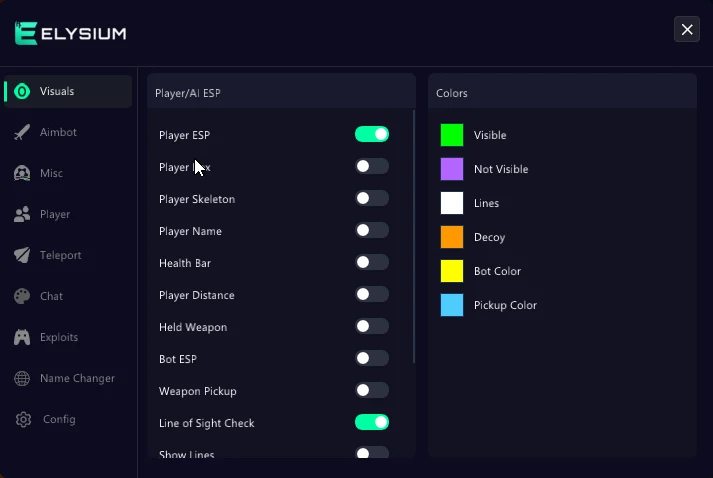Close the Elysium menu window

pyautogui.click(x=687, y=30)
